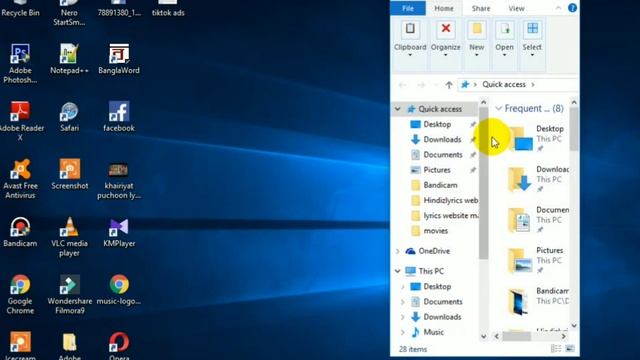
Task: Click the content pane scroll-down arrow
Action: pos(574,326)
